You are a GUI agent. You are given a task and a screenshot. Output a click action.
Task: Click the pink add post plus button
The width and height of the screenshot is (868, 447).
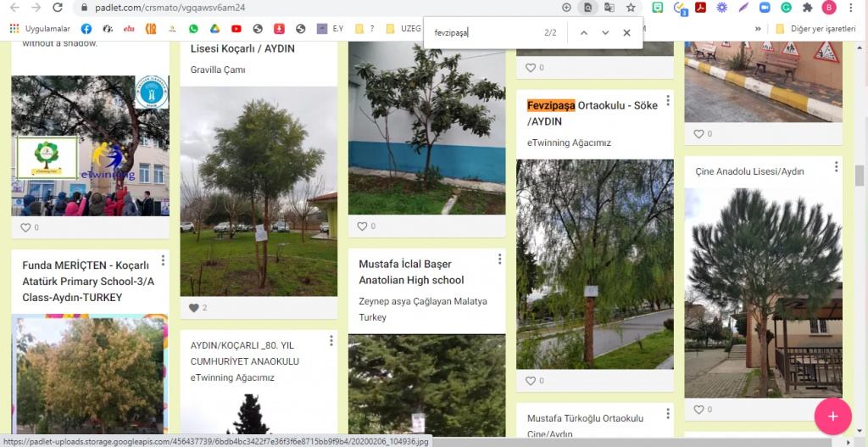(x=832, y=416)
